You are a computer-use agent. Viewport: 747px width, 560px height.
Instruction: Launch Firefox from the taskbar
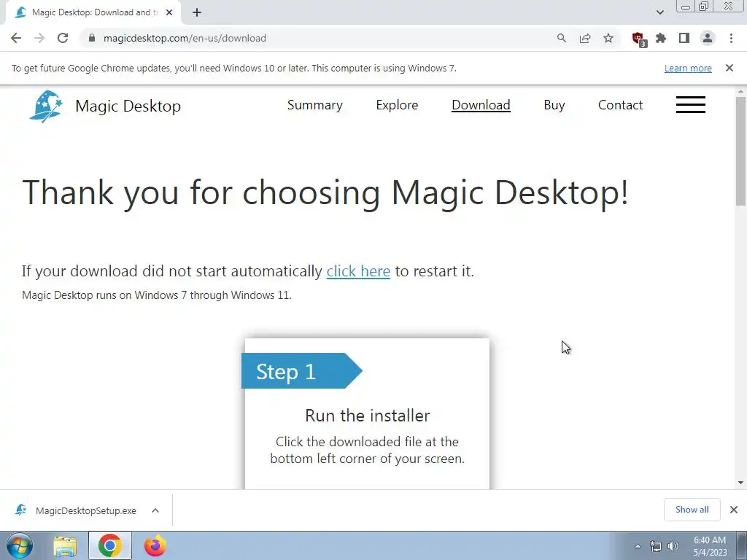[155, 545]
